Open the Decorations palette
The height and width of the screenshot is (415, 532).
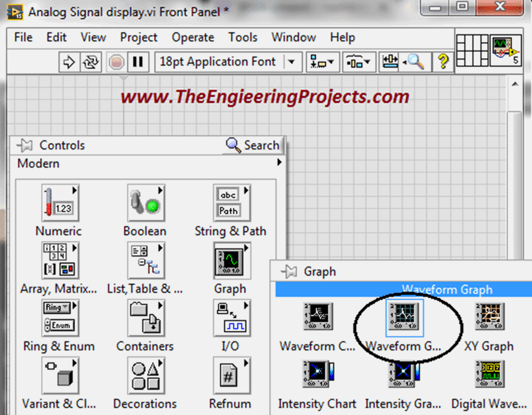click(145, 375)
